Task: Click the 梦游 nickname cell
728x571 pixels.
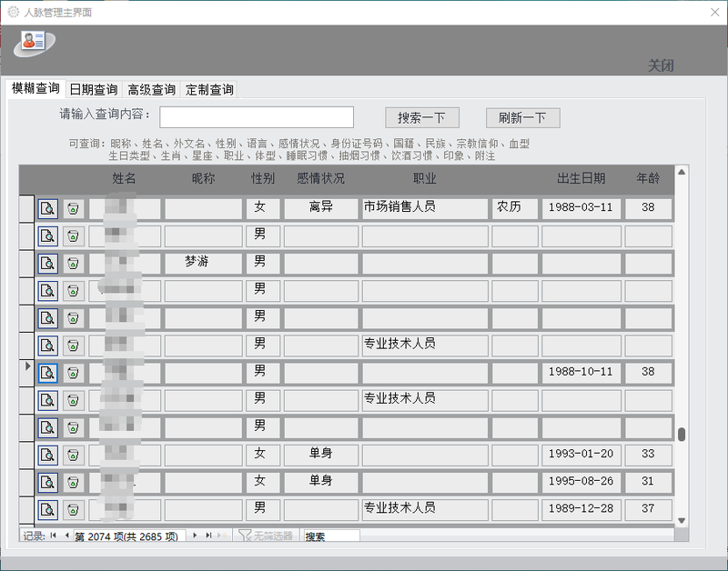Action: [x=203, y=264]
